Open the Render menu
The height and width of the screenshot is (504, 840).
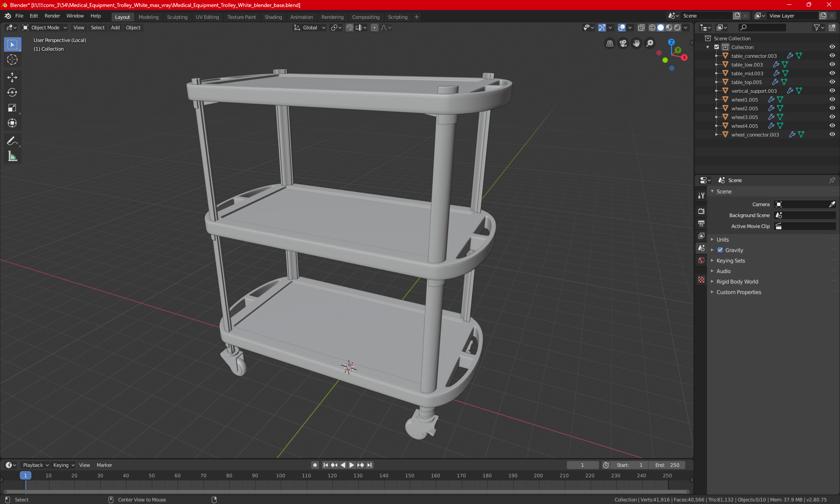[x=52, y=16]
